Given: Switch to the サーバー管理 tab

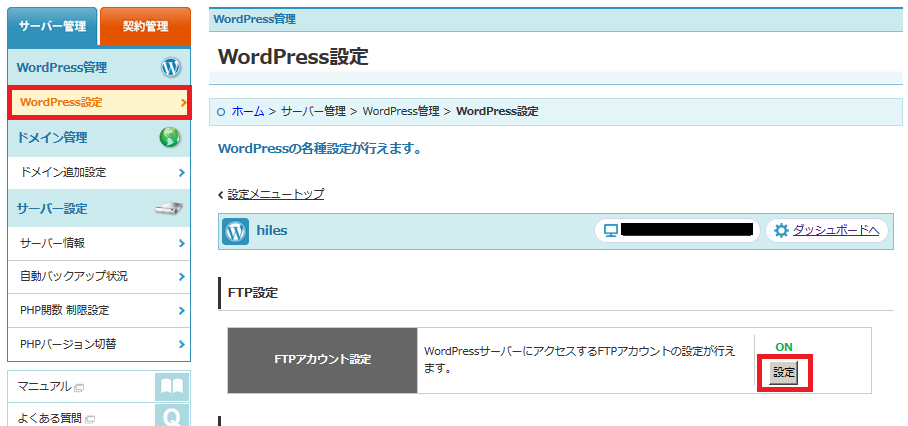Looking at the screenshot, I should point(52,27).
